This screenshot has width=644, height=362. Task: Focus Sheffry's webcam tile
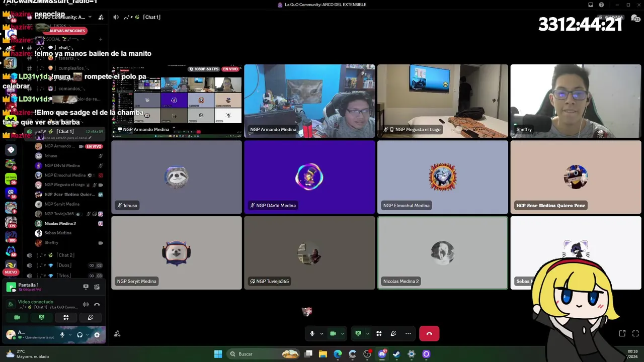click(x=576, y=101)
